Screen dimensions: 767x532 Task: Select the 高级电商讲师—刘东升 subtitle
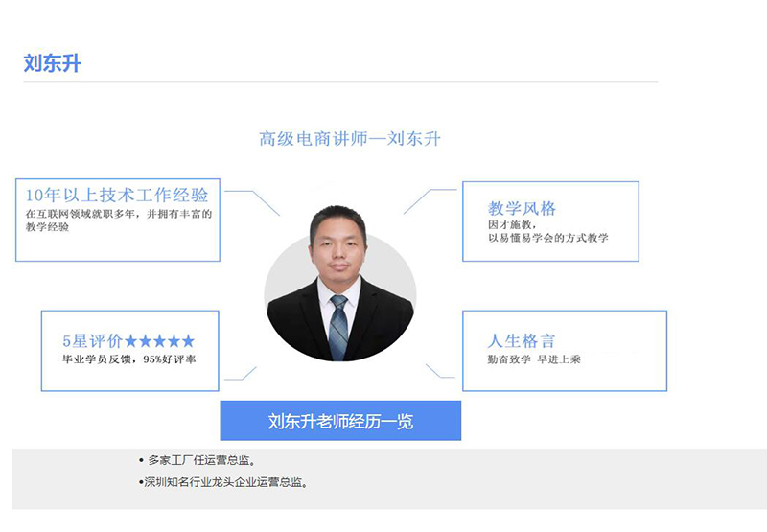coord(349,139)
